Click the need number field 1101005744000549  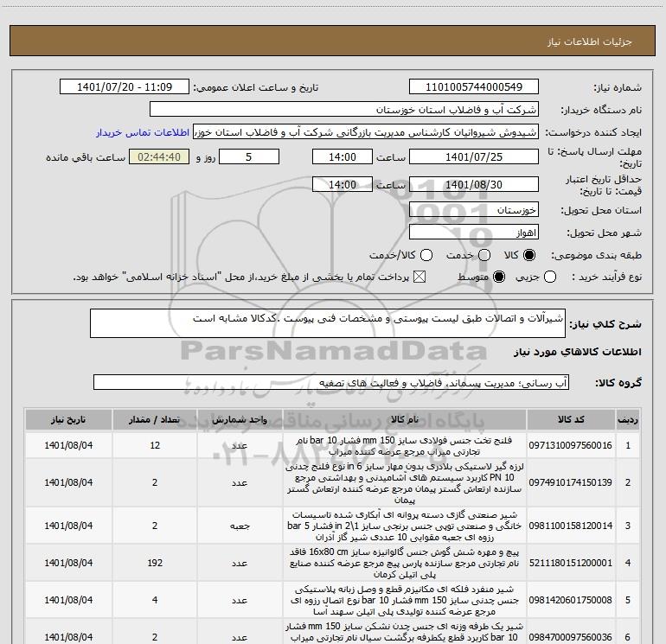(x=474, y=87)
